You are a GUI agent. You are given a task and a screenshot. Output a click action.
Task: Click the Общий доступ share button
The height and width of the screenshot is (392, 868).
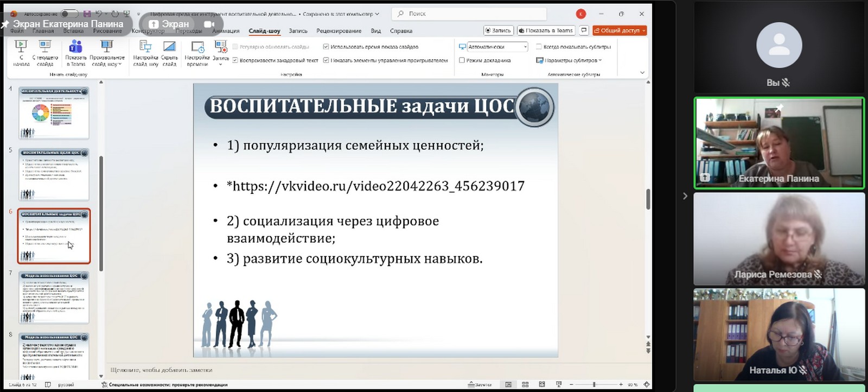(620, 30)
